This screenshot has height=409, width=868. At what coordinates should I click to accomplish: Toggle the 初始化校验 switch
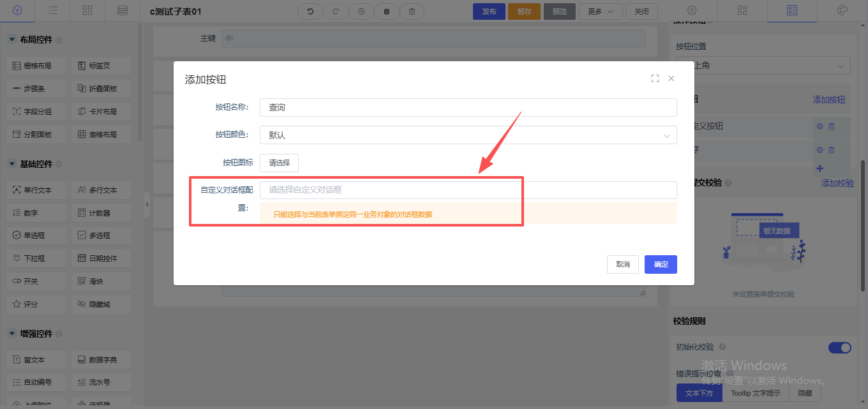pyautogui.click(x=839, y=348)
